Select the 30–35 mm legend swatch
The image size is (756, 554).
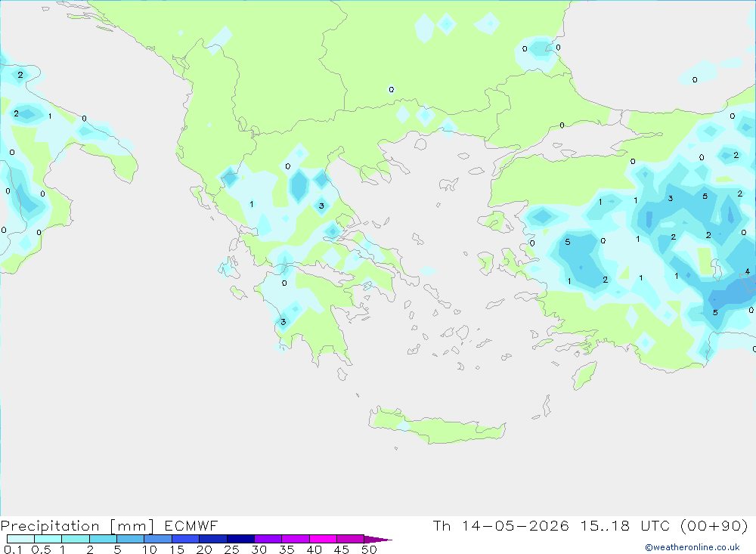point(268,539)
